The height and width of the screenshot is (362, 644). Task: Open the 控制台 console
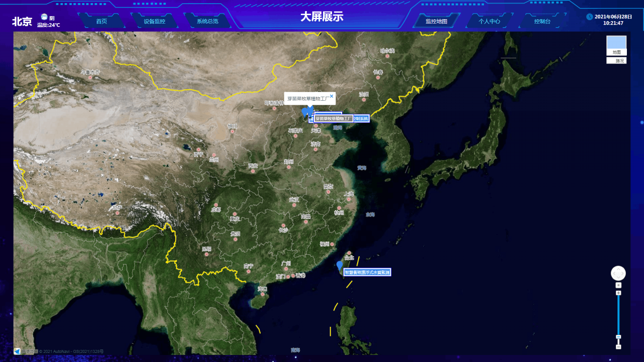point(542,21)
